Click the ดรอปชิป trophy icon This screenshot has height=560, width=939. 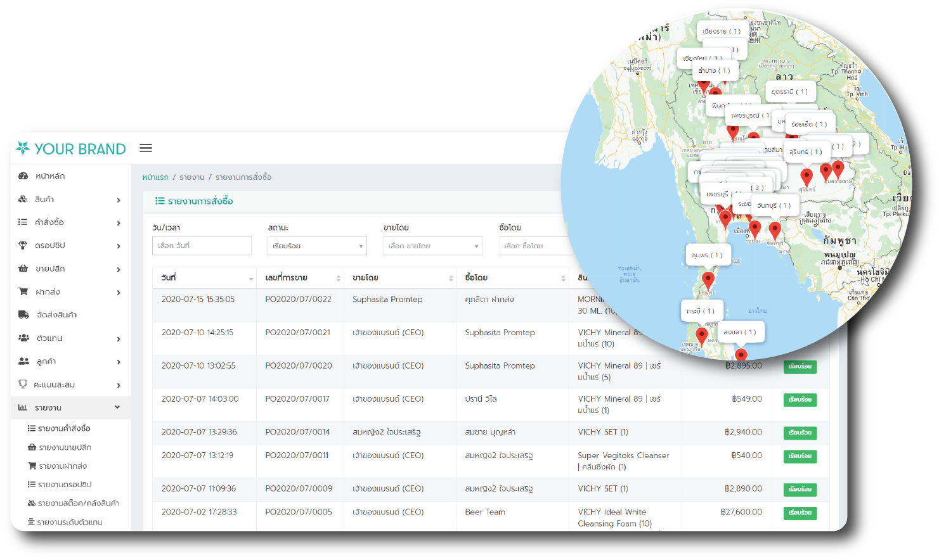point(23,245)
